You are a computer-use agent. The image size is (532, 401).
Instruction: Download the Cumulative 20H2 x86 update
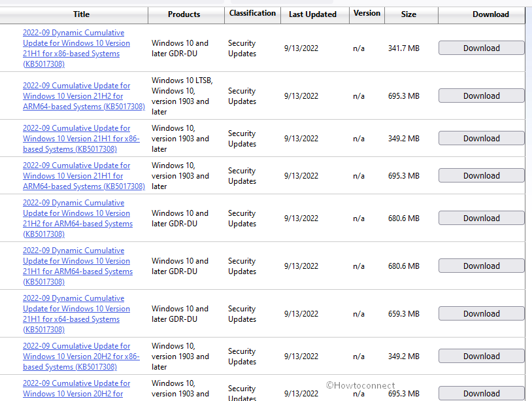481,357
